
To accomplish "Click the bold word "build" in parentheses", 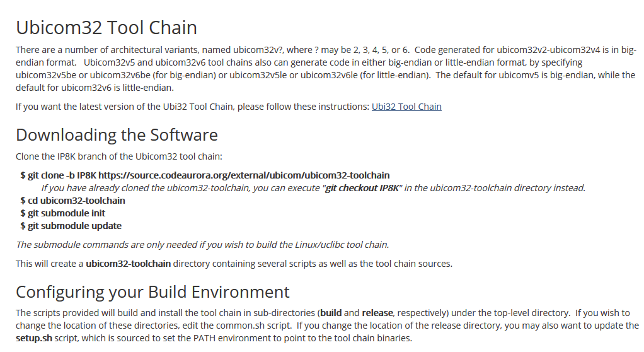I will pos(331,313).
